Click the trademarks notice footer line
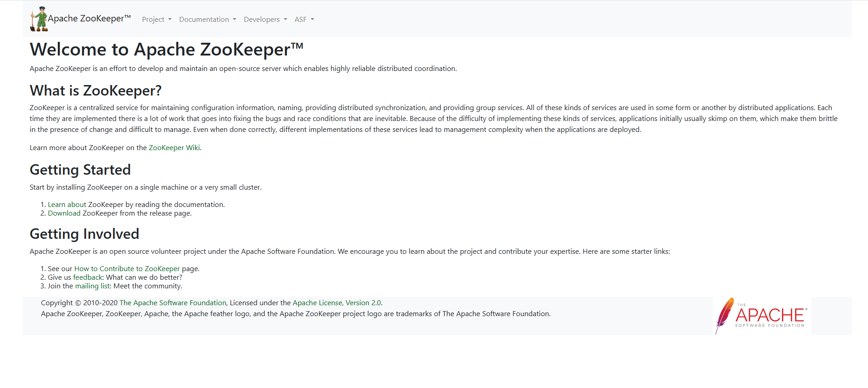The height and width of the screenshot is (388, 868). click(296, 314)
